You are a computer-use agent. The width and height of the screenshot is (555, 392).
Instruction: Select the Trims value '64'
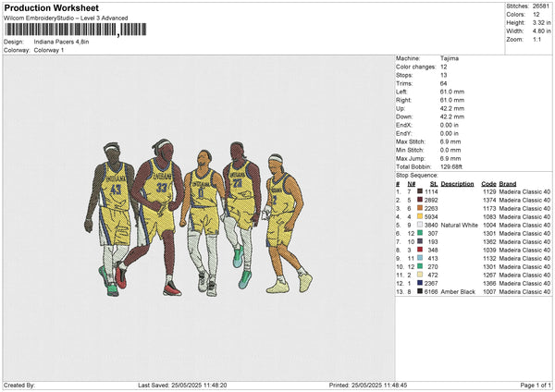(x=443, y=83)
